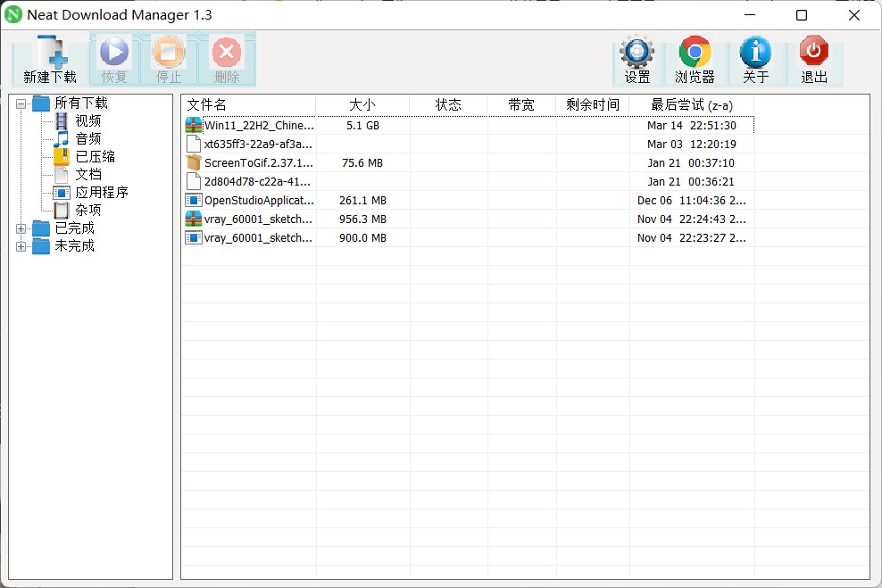Image resolution: width=882 pixels, height=588 pixels.
Task: Select the 2d804d78-c22a-41... file name
Action: tap(257, 181)
